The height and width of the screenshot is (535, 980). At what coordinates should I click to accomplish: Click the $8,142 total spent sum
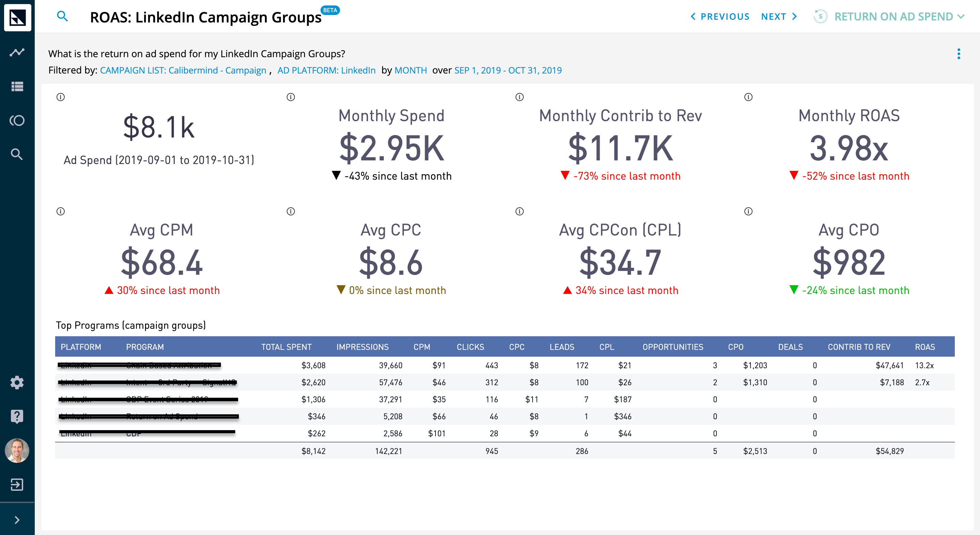pos(314,451)
